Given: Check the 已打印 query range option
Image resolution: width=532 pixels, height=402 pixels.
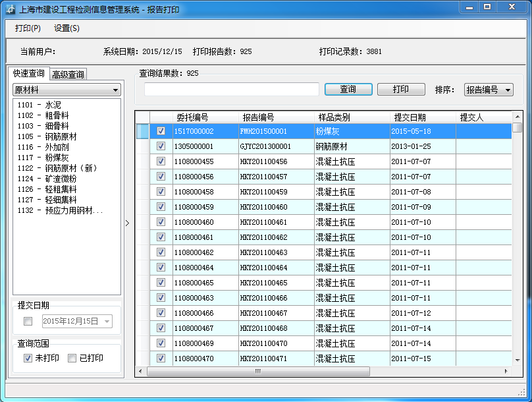Looking at the screenshot, I should click(x=72, y=358).
